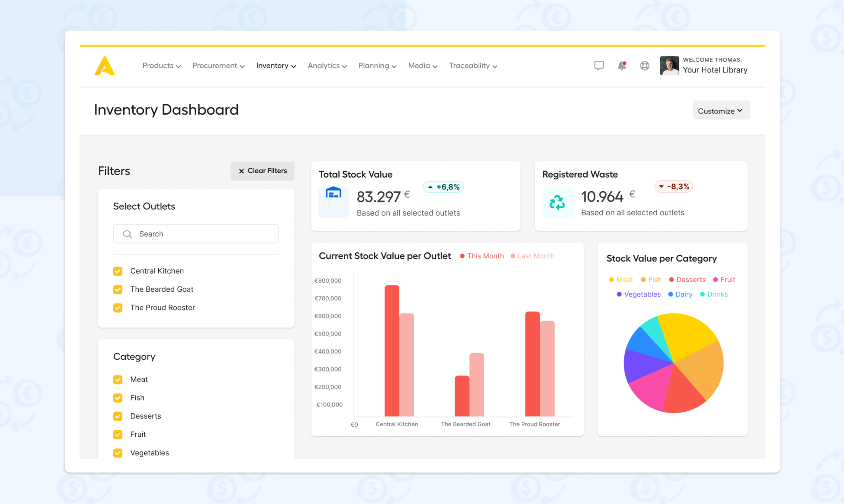Open the Procurement menu
This screenshot has height=504, width=844.
[218, 66]
